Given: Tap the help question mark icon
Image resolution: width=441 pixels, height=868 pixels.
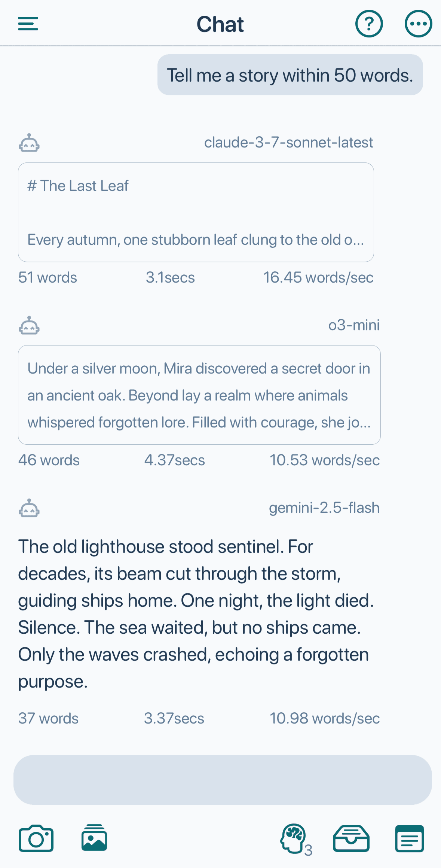Looking at the screenshot, I should tap(369, 24).
